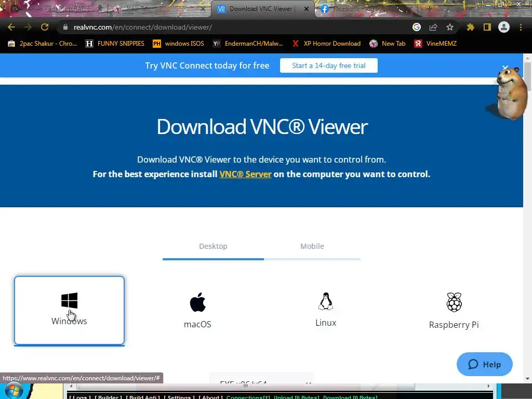
Task: Go back using browser back arrow
Action: click(x=11, y=27)
